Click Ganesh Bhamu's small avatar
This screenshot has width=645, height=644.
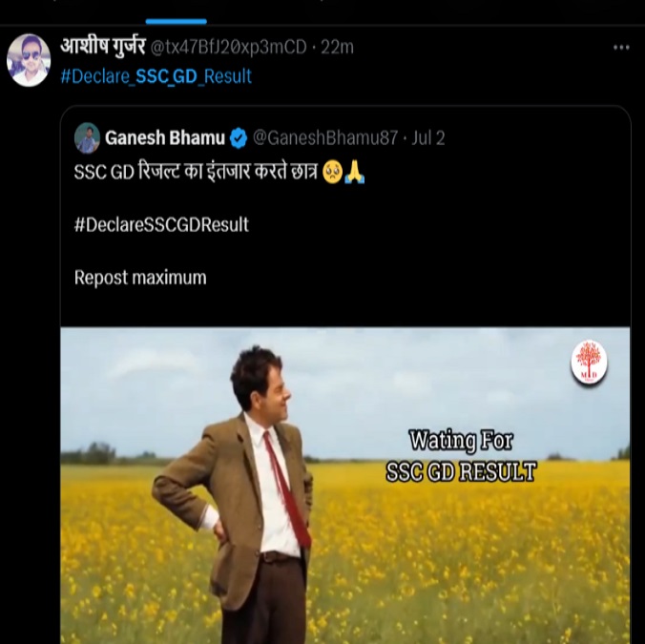tap(87, 138)
